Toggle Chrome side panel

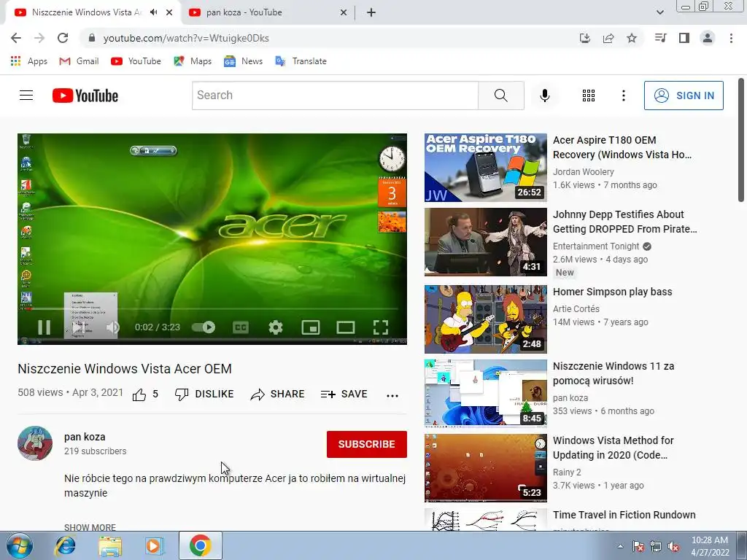coord(684,38)
